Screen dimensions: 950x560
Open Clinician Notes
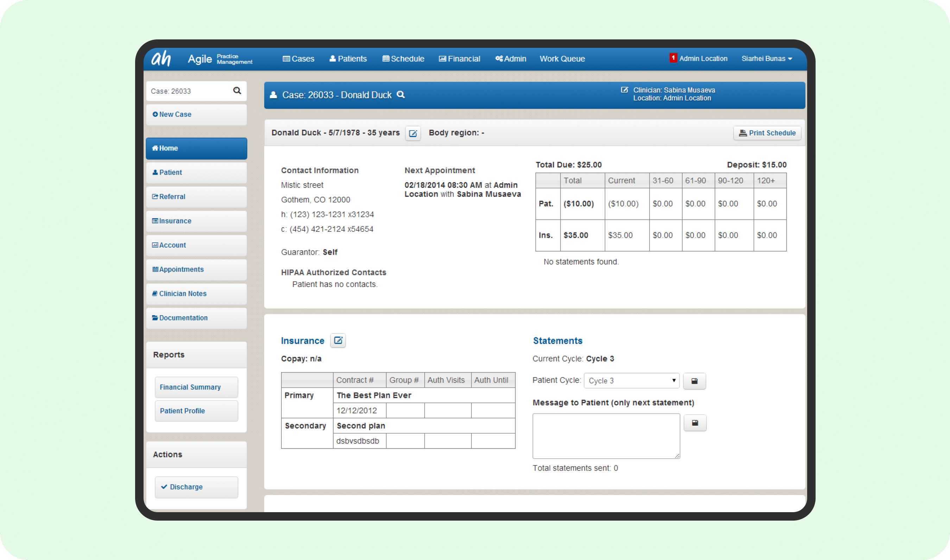click(x=196, y=294)
